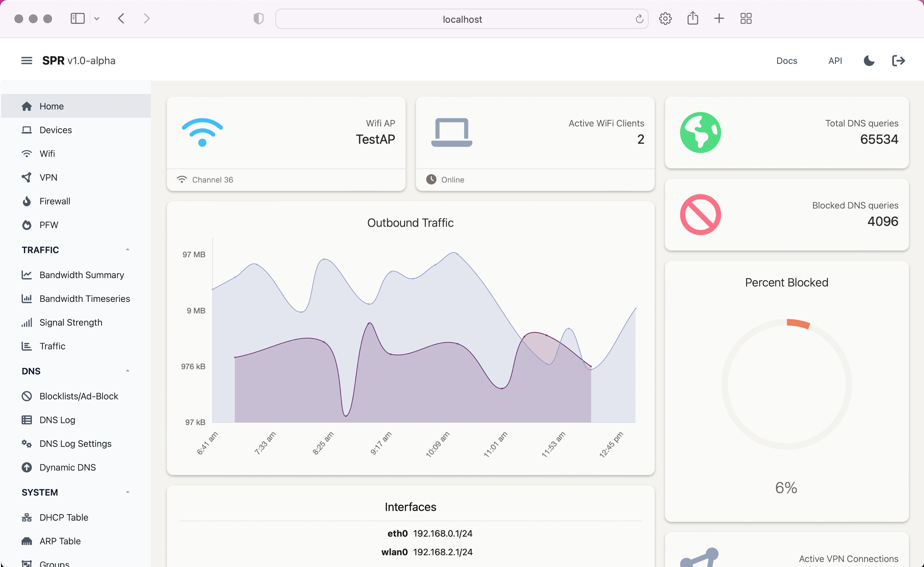Click the localhost address bar
Viewport: 924px width, 567px height.
click(462, 19)
